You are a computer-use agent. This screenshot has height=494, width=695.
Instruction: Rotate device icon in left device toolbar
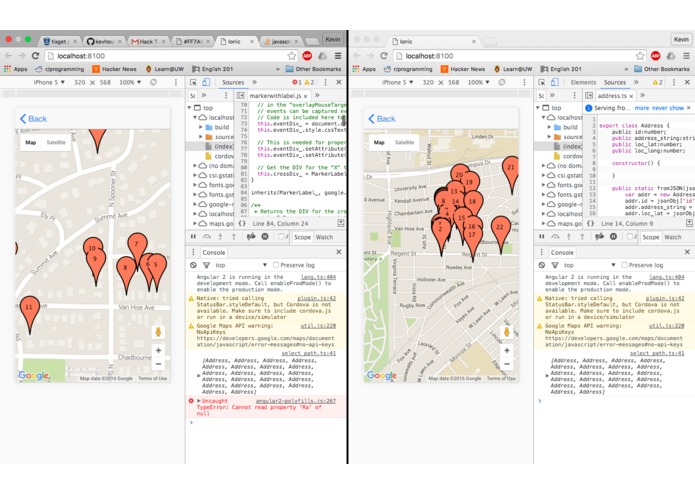pos(153,82)
